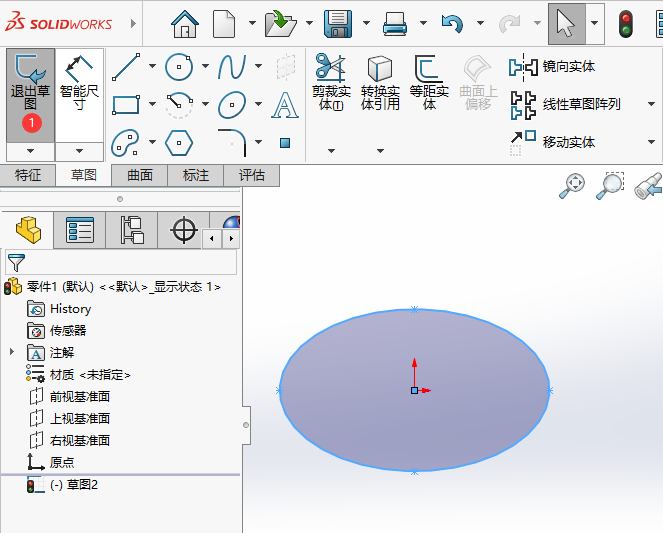Viewport: 663px width, 533px height.
Task: Select the Smart Dimension (智能尺寸) tool
Action: (x=79, y=87)
